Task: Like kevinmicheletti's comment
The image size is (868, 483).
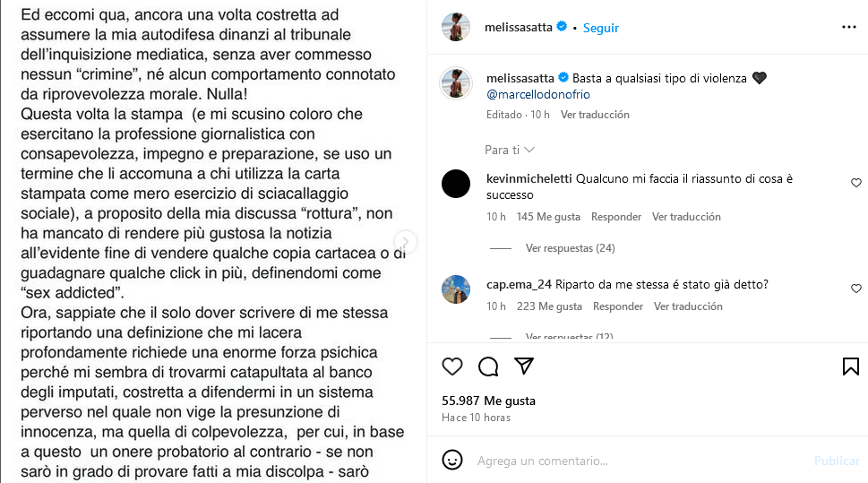Action: (x=855, y=183)
